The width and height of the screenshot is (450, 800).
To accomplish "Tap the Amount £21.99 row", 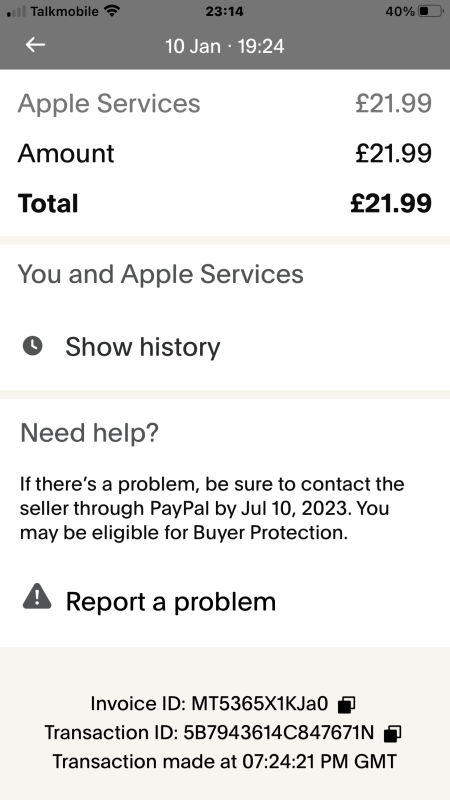I will [x=225, y=154].
